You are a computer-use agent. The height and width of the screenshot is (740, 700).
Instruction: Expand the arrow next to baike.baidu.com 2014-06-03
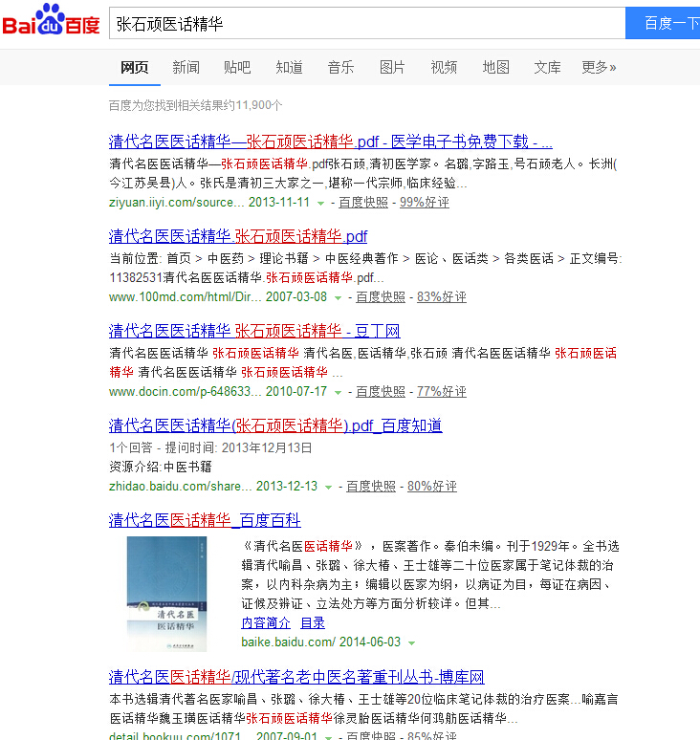pyautogui.click(x=411, y=643)
